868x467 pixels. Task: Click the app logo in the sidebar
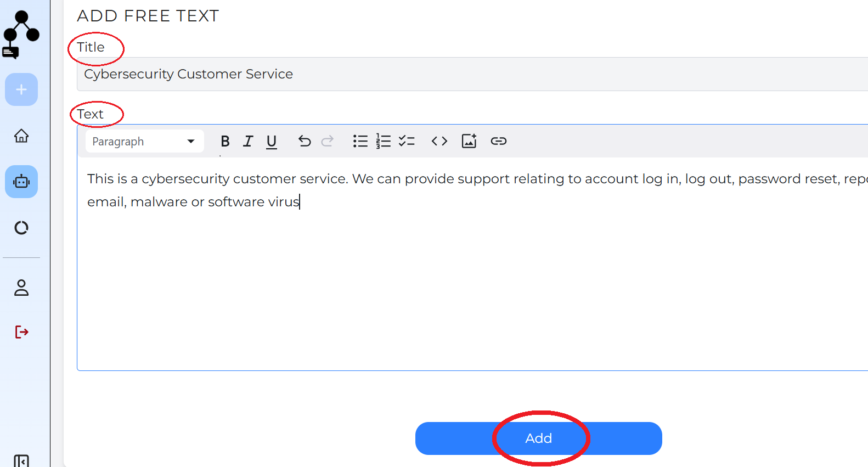coord(21,35)
